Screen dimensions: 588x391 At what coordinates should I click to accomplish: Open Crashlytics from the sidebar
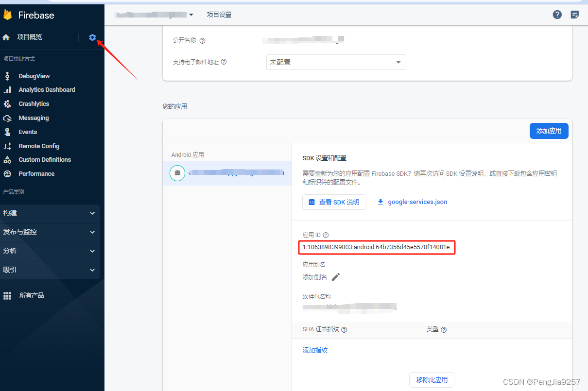pos(34,104)
